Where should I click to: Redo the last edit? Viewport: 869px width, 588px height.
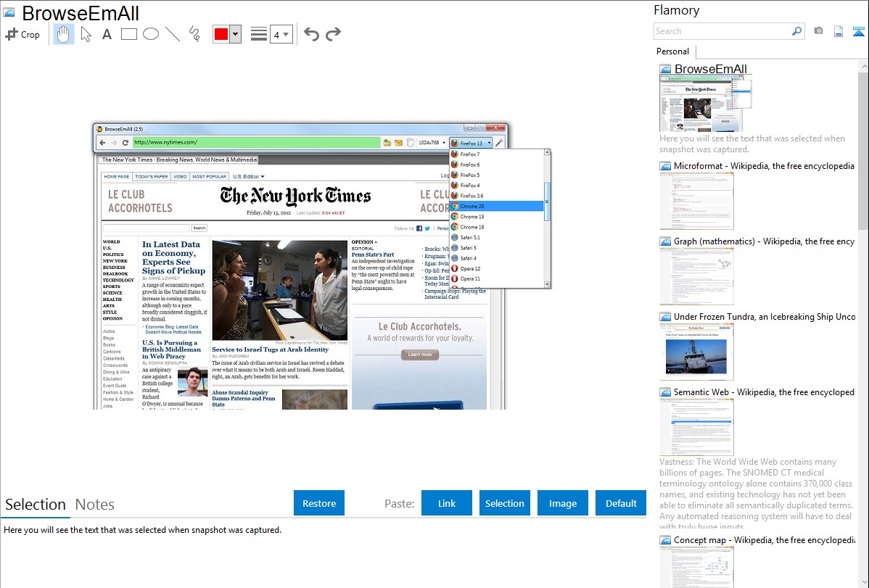click(333, 34)
